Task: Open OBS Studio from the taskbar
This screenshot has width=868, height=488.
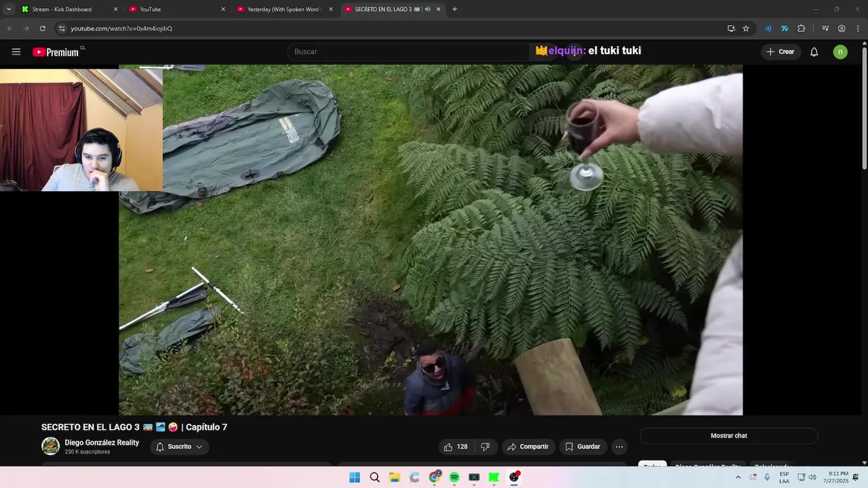Action: click(514, 477)
